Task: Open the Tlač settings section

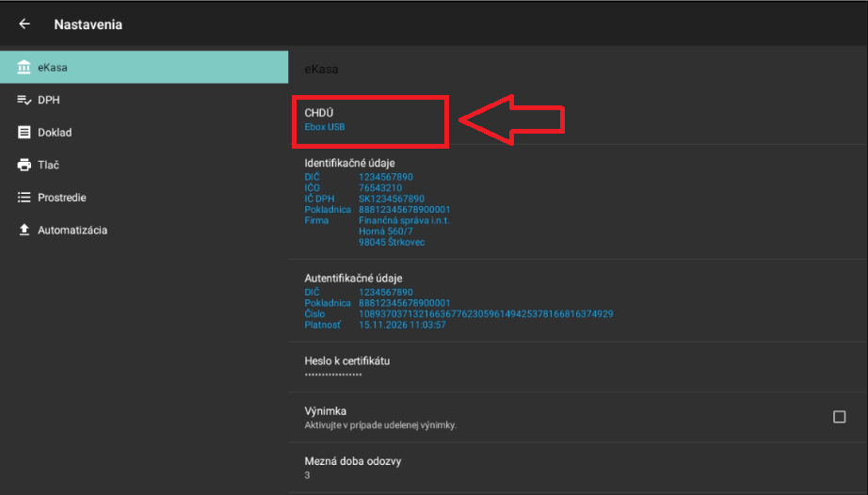Action: tap(48, 166)
